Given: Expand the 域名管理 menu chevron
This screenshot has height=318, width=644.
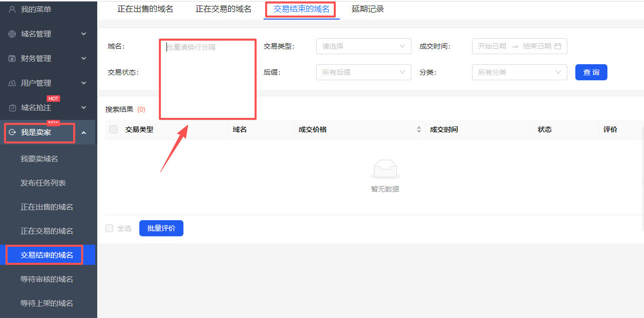Looking at the screenshot, I should click(x=84, y=34).
